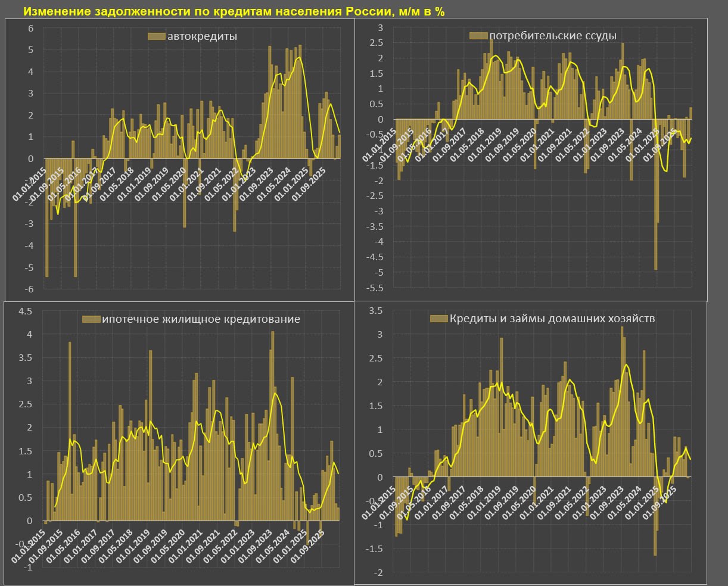This screenshot has height=586, width=728.
Task: Select the Кредиты и займы домашних хозяйств label
Action: [x=552, y=319]
